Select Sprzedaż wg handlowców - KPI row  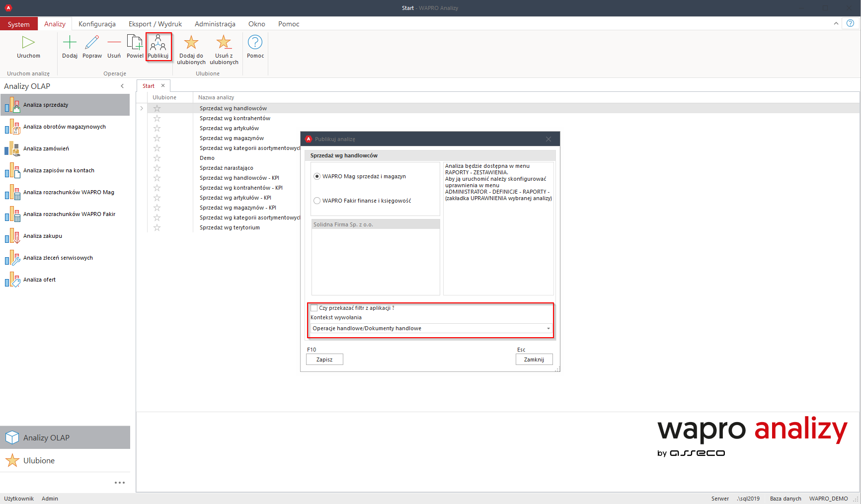click(239, 178)
